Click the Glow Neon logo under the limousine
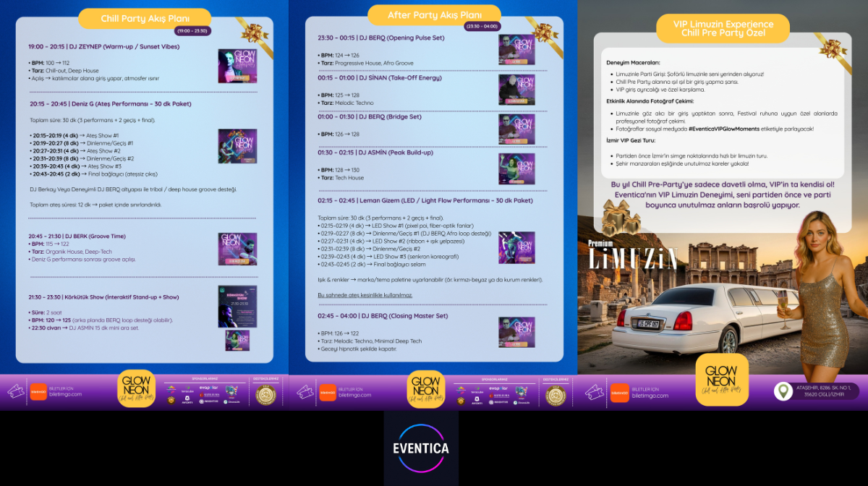The height and width of the screenshot is (486, 868). 721,380
